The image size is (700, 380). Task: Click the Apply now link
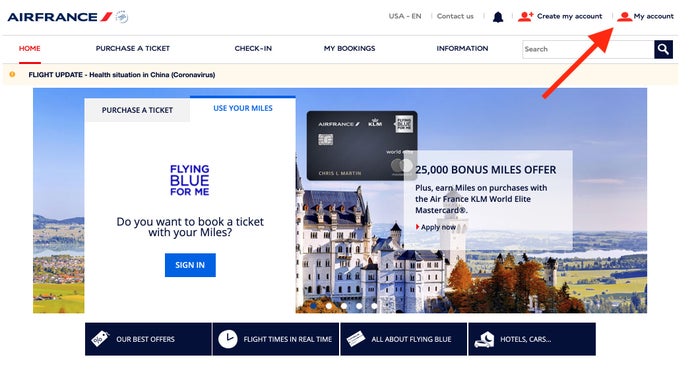[438, 227]
